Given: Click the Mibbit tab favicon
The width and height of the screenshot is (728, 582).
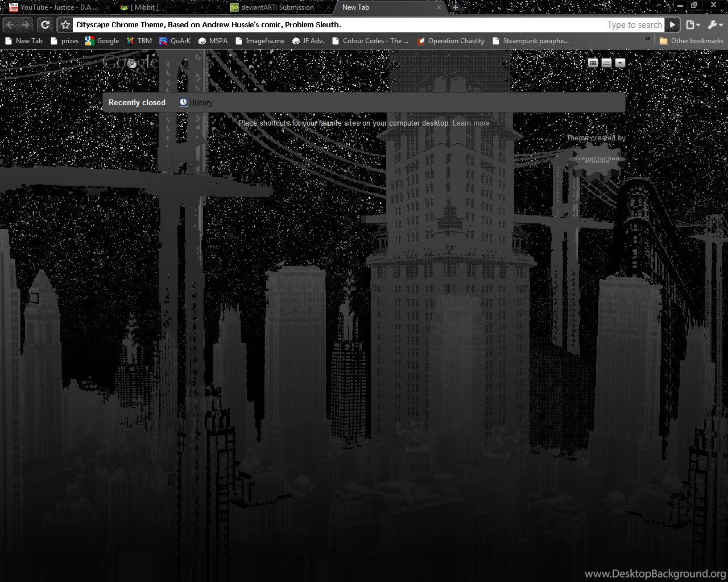Looking at the screenshot, I should click(125, 7).
